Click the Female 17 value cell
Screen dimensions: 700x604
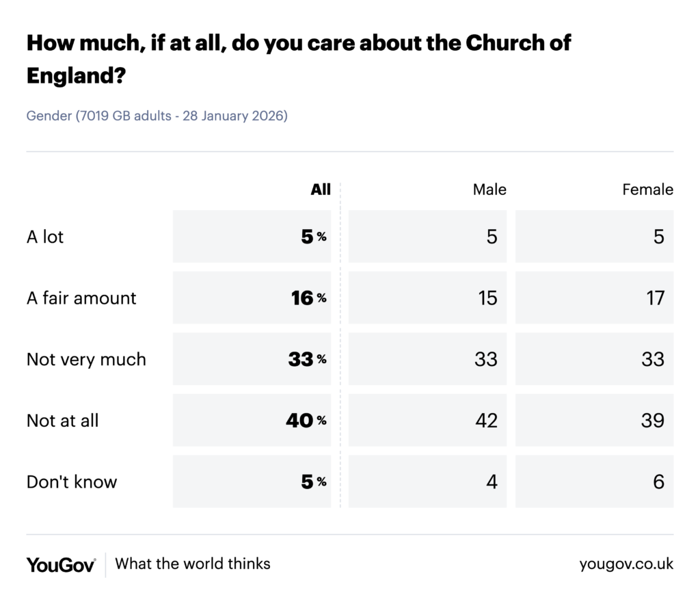pos(594,298)
